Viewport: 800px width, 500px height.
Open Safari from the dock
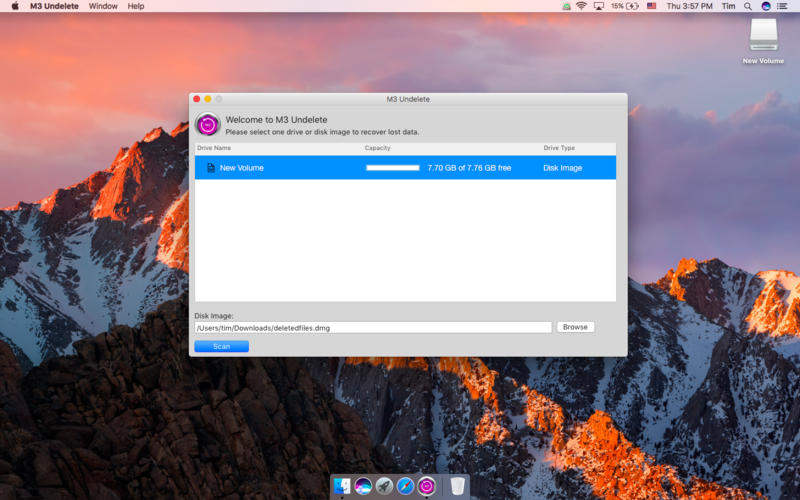(x=405, y=486)
